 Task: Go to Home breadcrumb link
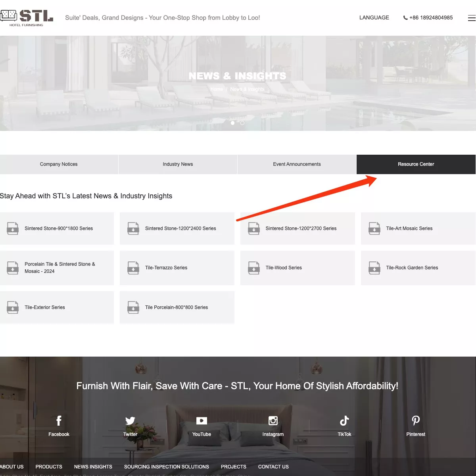(x=217, y=89)
